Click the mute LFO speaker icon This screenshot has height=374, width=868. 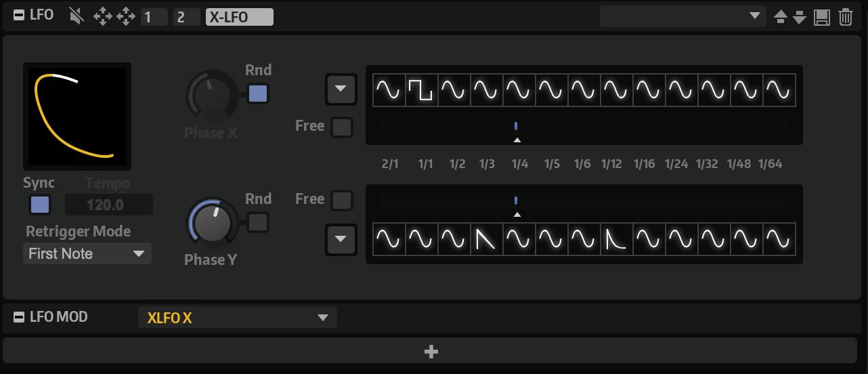tap(77, 16)
